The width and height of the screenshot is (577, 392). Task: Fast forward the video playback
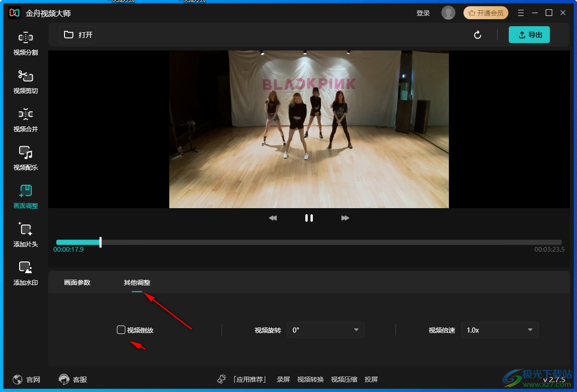(345, 218)
